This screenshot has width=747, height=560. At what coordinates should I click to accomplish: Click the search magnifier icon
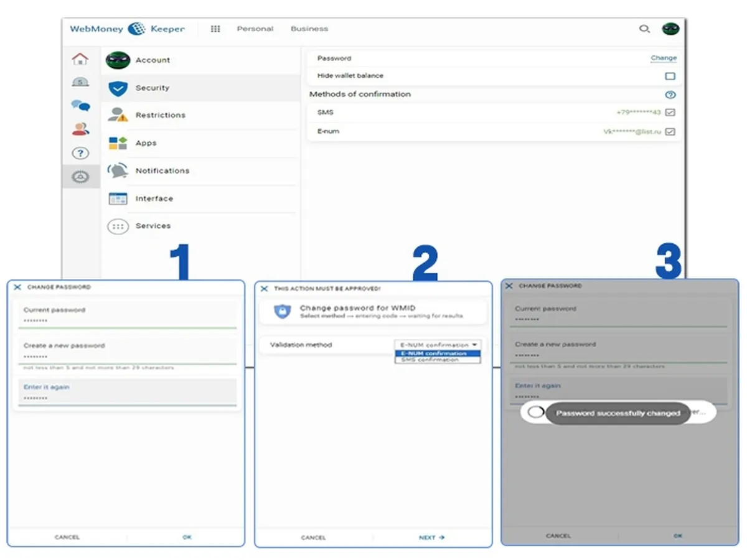[x=644, y=29]
